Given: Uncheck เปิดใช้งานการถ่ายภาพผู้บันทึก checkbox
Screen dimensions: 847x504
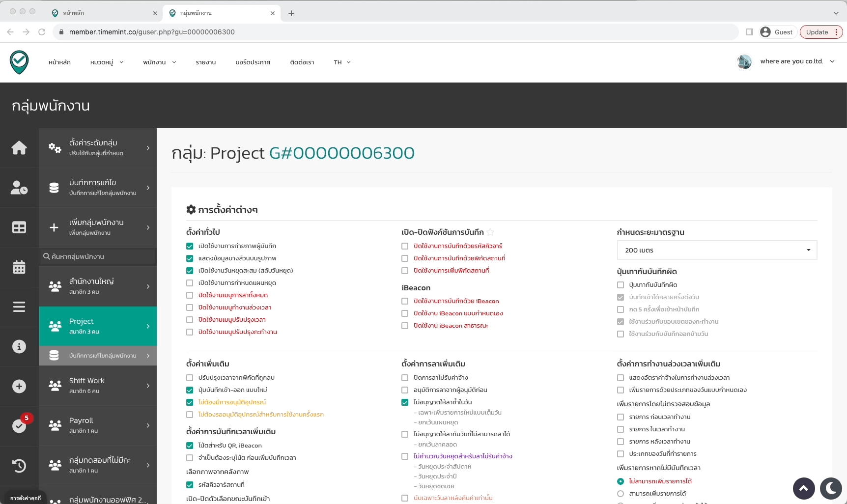Looking at the screenshot, I should coord(190,246).
